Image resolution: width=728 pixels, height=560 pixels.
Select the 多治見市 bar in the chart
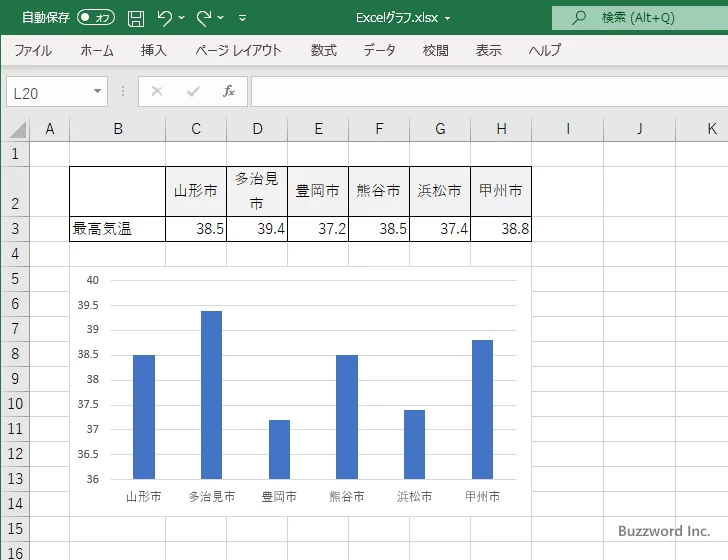pyautogui.click(x=211, y=395)
